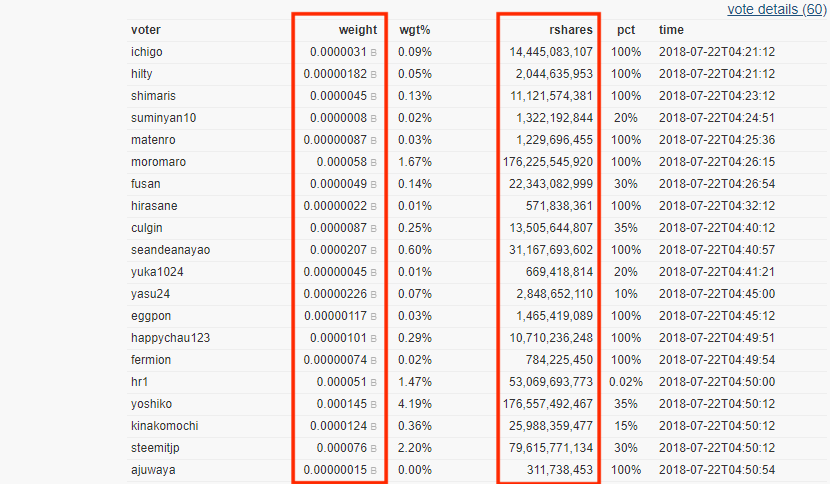Screen dimensions: 830x484
Task: Click the icon next to steemitjp's weight value
Action: [374, 449]
